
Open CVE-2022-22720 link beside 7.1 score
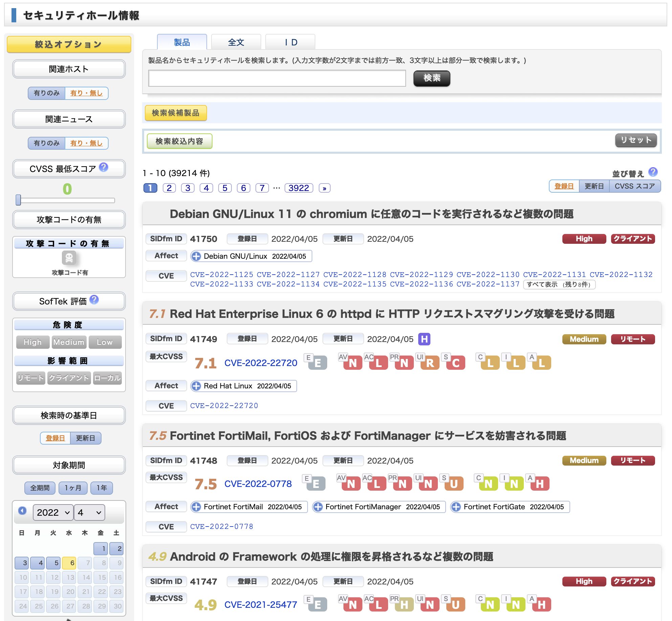pyautogui.click(x=261, y=363)
